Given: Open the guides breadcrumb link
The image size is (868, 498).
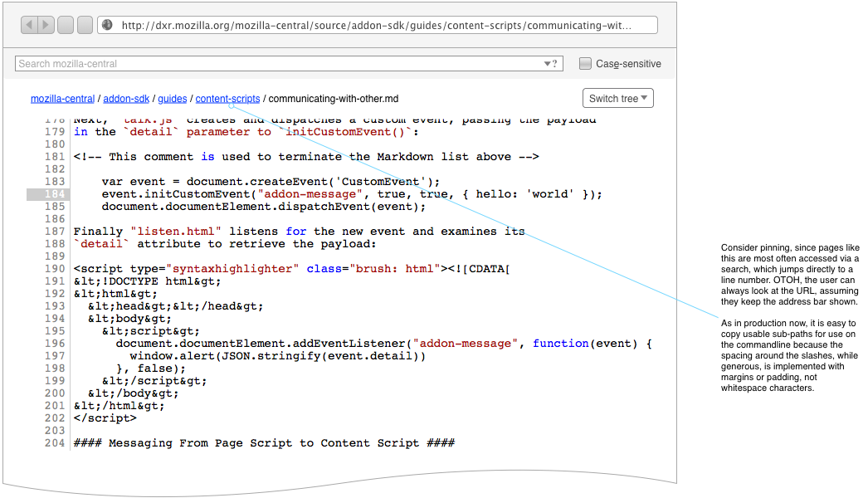Looking at the screenshot, I should click(x=172, y=99).
